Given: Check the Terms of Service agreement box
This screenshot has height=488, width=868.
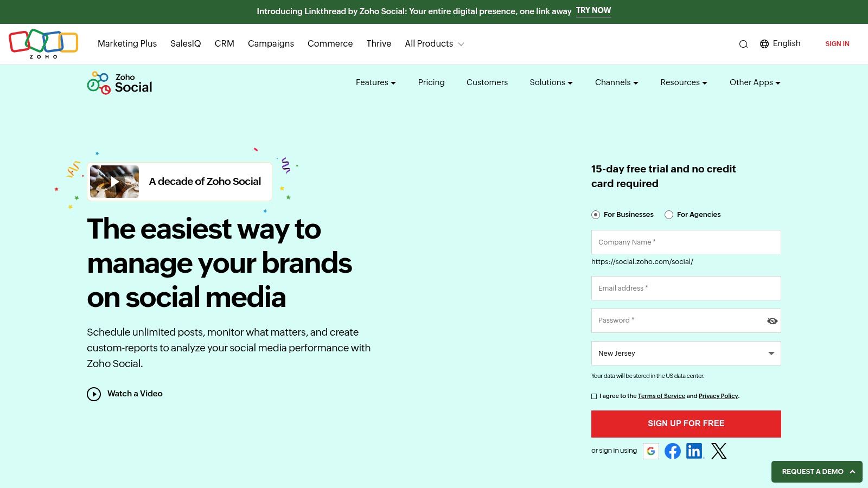Looking at the screenshot, I should [x=594, y=396].
